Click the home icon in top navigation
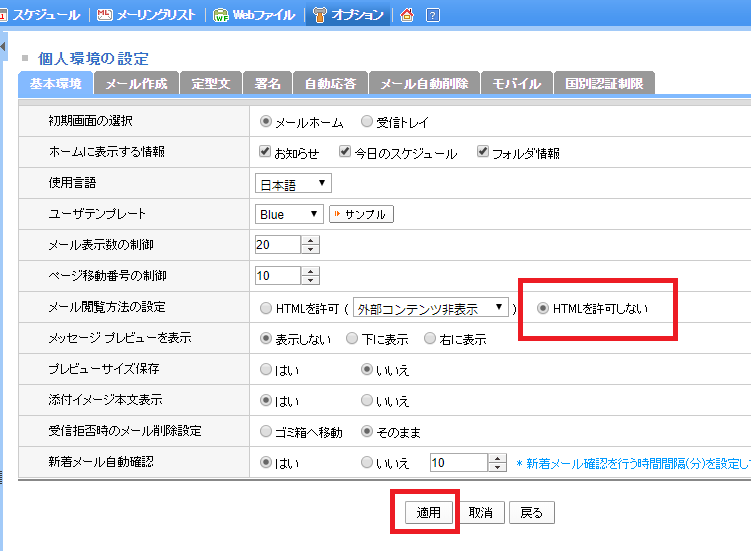Viewport: 751px width, 551px height. [x=407, y=15]
